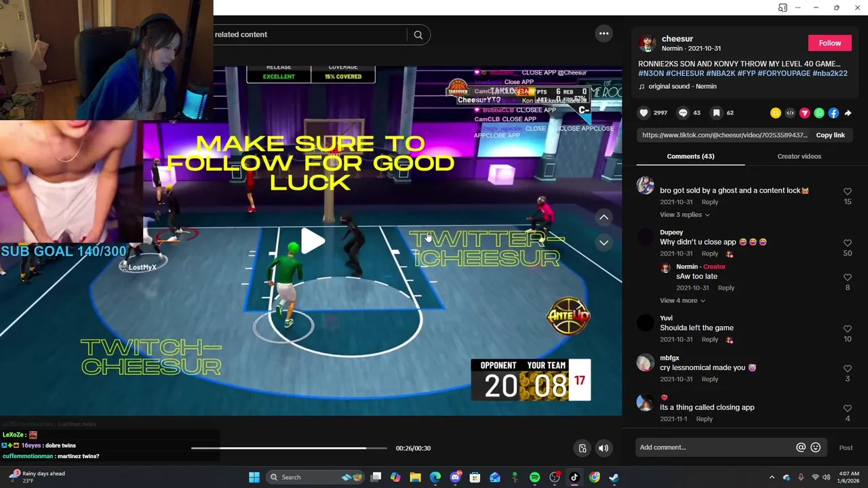The height and width of the screenshot is (488, 868).
Task: Open comments via the speech bubble icon
Action: [683, 113]
